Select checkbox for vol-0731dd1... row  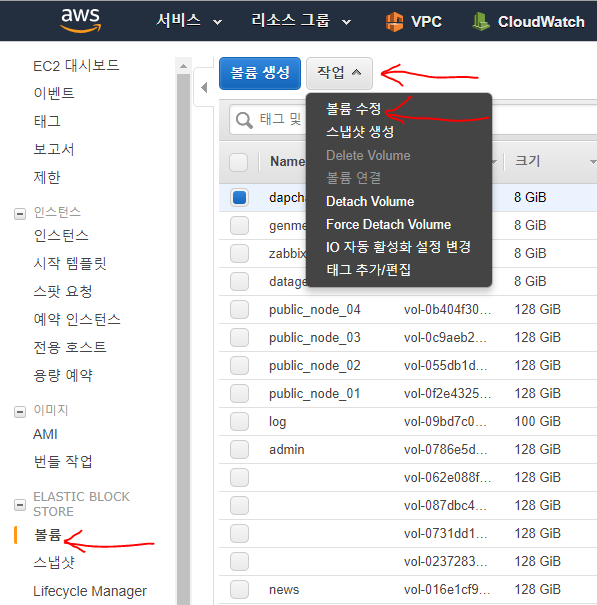coord(239,534)
